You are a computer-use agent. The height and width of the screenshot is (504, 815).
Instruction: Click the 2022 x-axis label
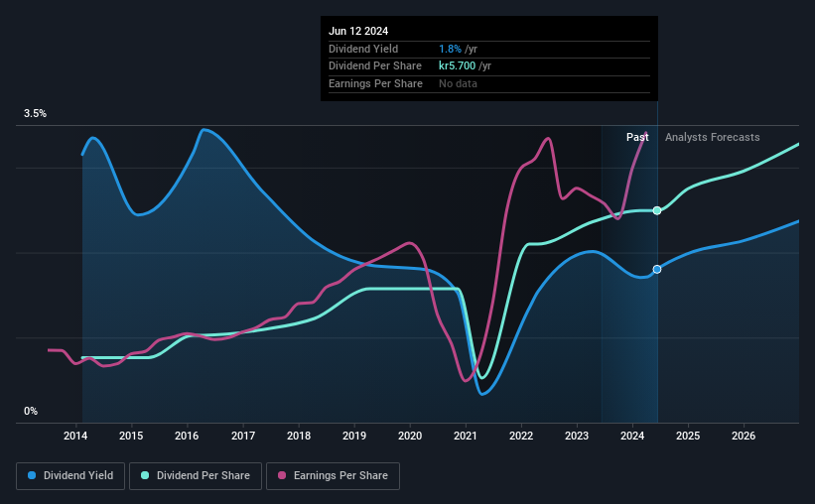pos(521,436)
